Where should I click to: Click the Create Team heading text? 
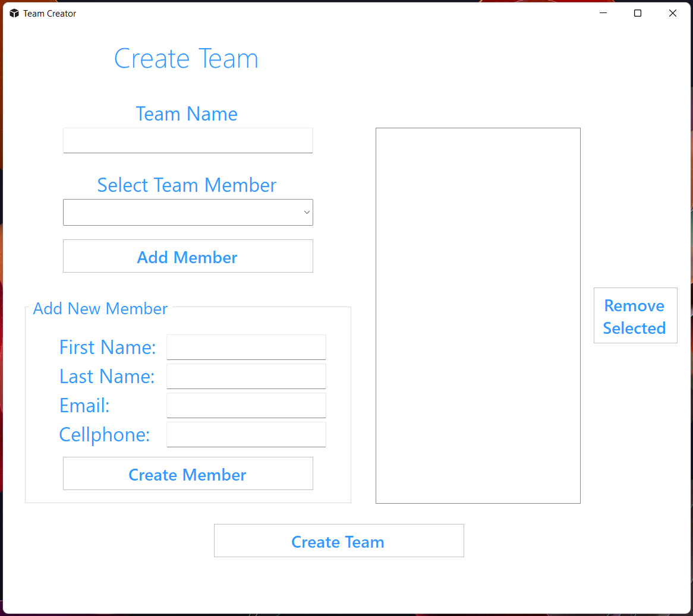coord(186,58)
